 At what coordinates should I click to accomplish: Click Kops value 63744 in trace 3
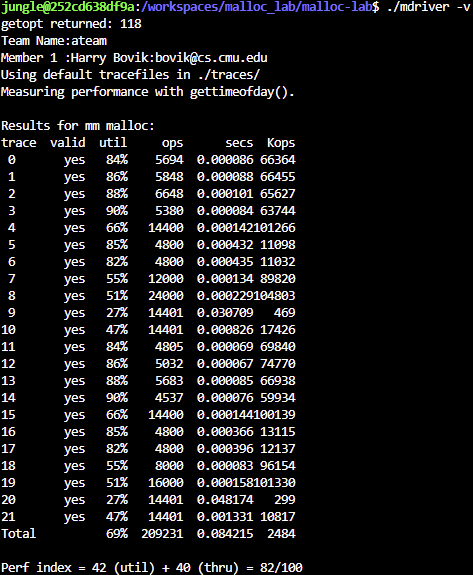(x=278, y=211)
